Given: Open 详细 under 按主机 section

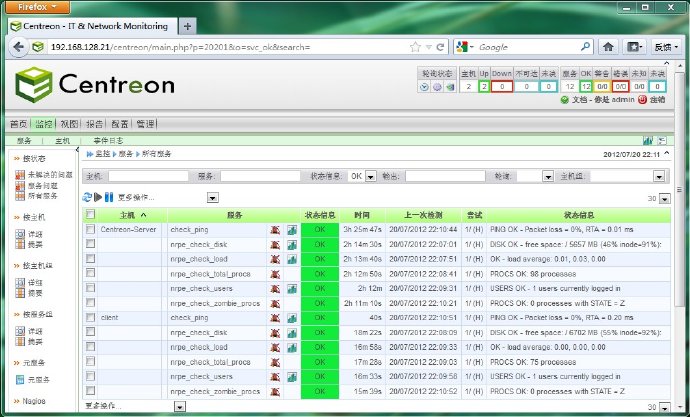Looking at the screenshot, I should (x=35, y=234).
